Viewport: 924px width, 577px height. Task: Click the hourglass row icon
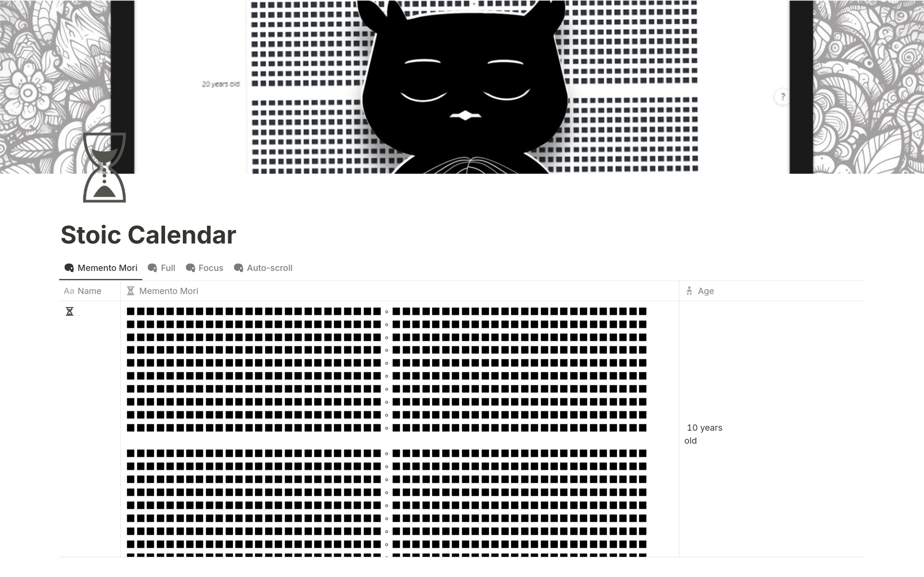[70, 311]
